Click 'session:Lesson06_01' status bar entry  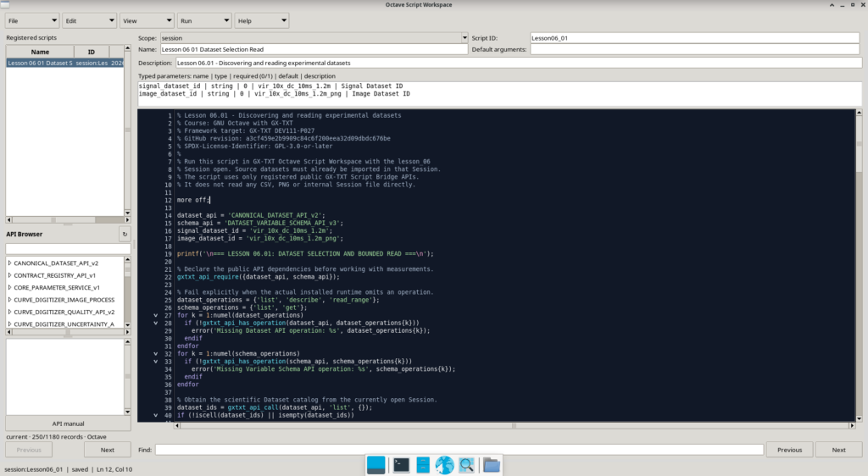[33, 469]
